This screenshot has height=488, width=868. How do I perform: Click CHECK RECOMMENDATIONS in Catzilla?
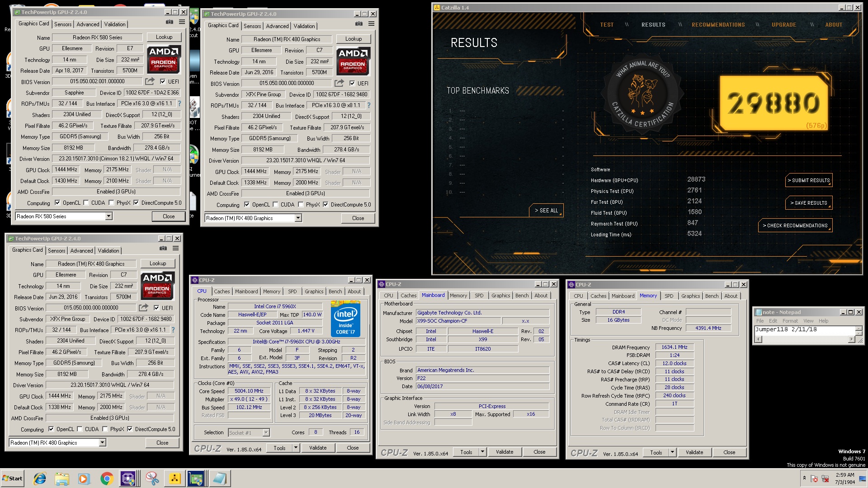pyautogui.click(x=795, y=225)
